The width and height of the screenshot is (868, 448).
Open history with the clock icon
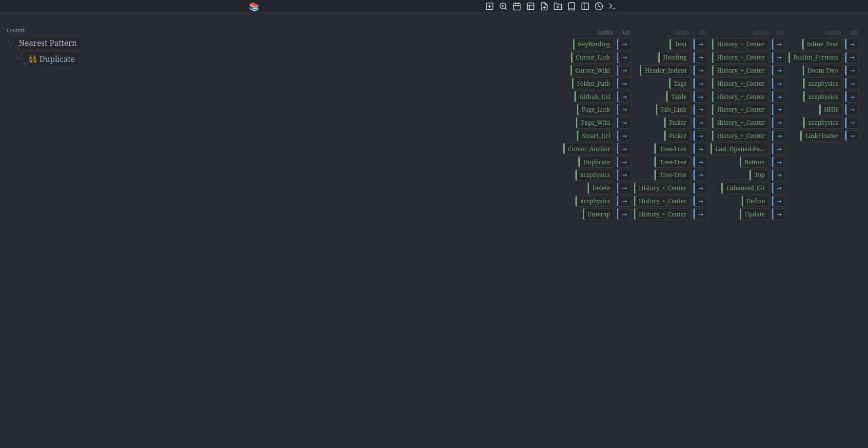coord(599,6)
